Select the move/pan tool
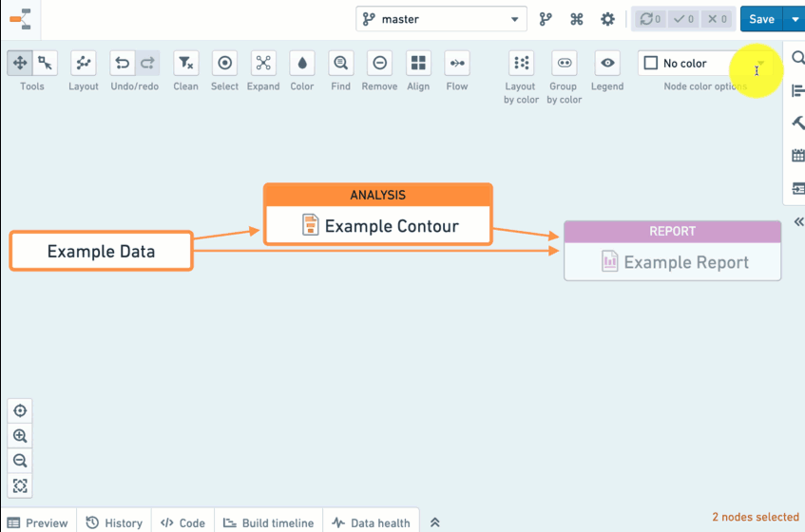 click(x=20, y=63)
